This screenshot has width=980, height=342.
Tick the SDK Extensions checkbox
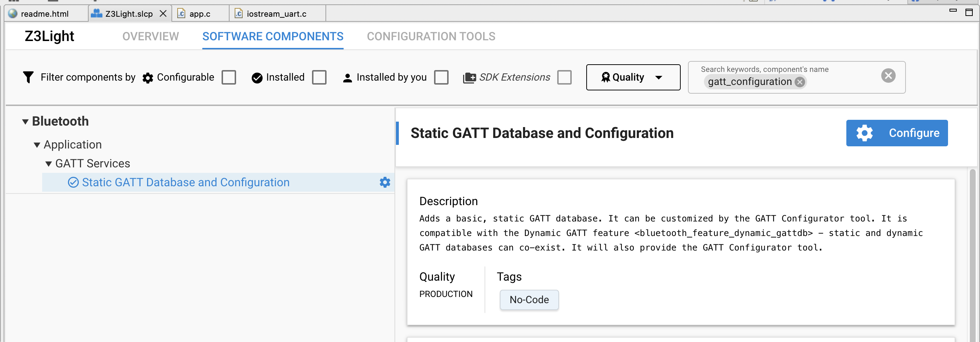(564, 77)
